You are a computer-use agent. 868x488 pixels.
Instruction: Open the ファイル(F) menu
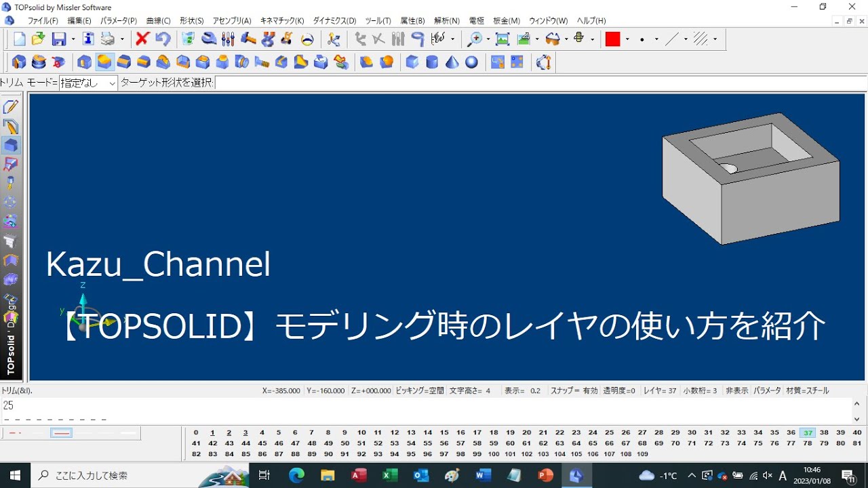pos(43,21)
